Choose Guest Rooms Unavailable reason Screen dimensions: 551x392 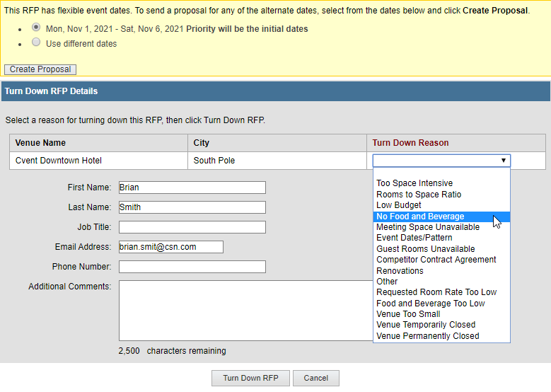441,249
